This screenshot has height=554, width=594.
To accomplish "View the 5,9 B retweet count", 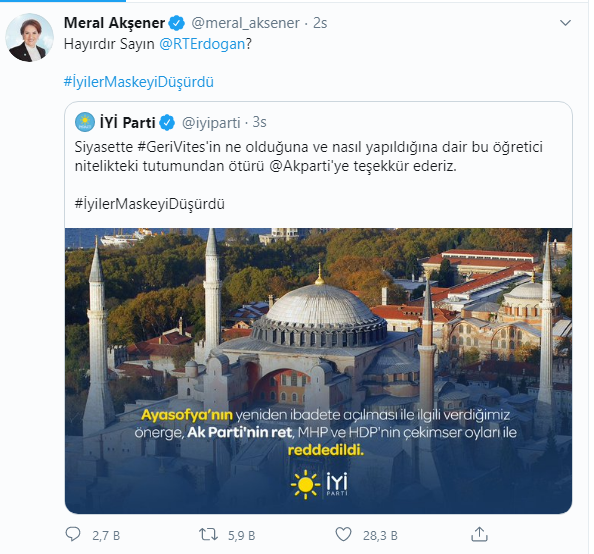I will (x=241, y=535).
